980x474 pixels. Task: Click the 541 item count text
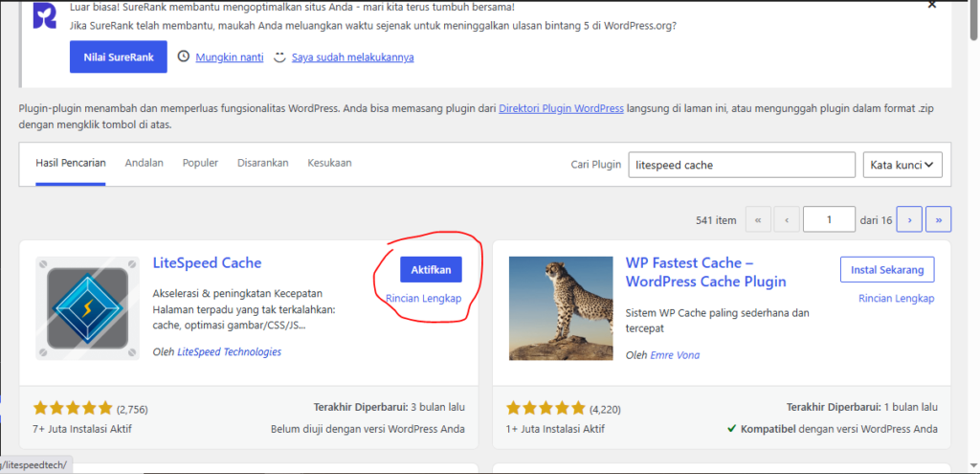[x=716, y=220]
